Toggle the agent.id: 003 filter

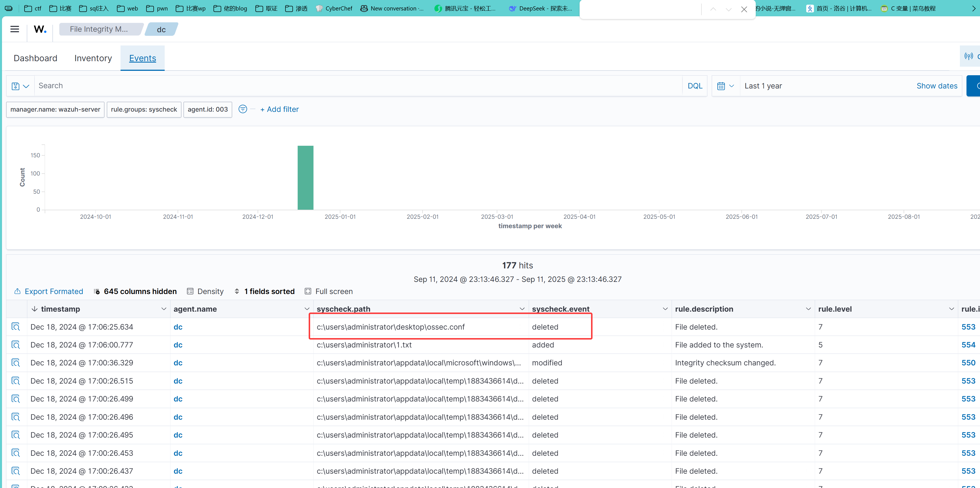pos(207,109)
